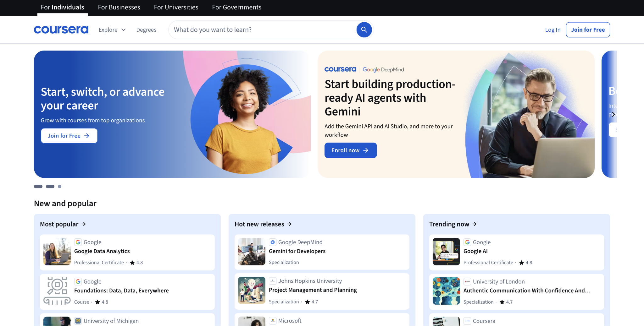Viewport: 644px width, 326px height.
Task: Open the Trending now heading link
Action: click(x=453, y=224)
